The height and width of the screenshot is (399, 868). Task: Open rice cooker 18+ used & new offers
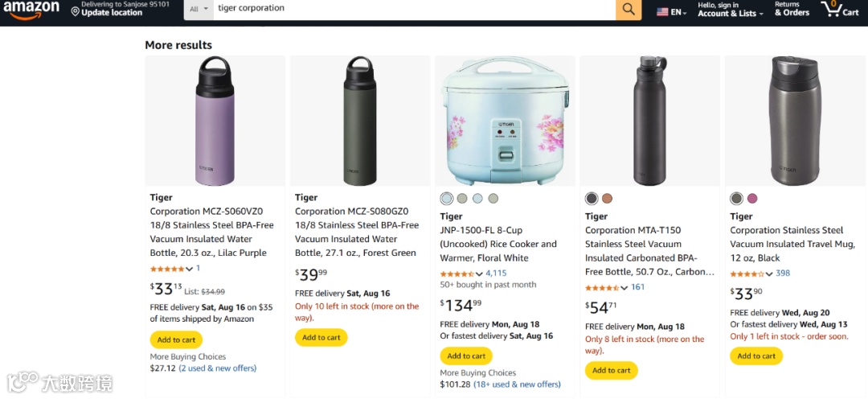517,385
